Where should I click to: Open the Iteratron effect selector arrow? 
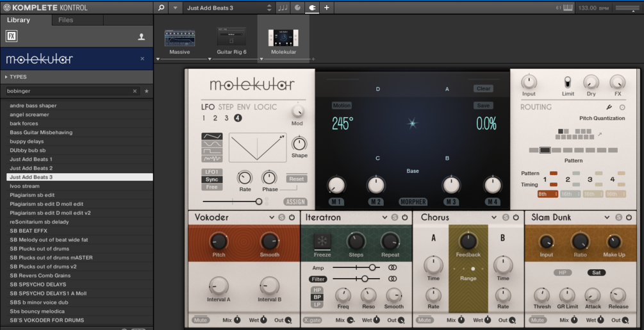tap(384, 217)
